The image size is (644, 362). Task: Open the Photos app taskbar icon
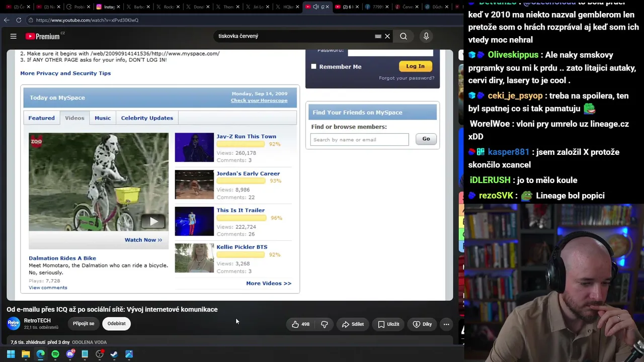129,354
